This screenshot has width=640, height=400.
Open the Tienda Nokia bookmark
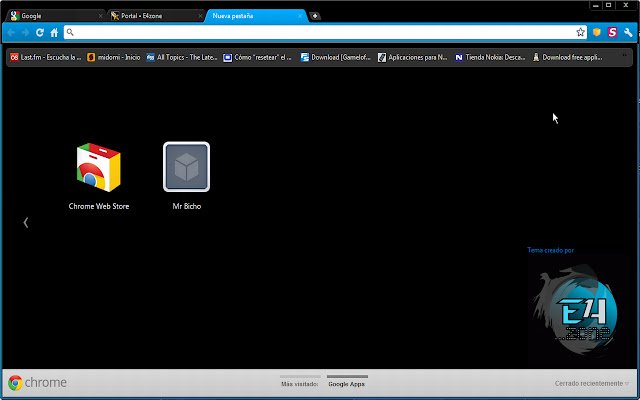(x=490, y=58)
